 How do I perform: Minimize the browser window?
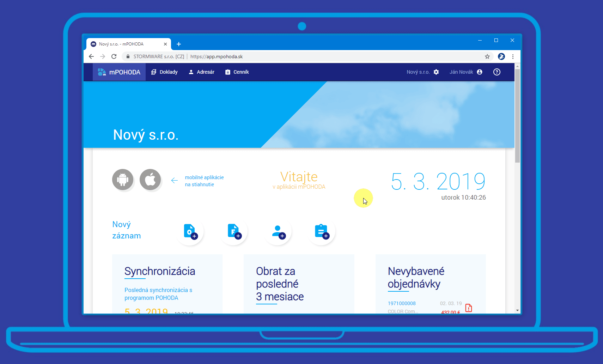[480, 40]
